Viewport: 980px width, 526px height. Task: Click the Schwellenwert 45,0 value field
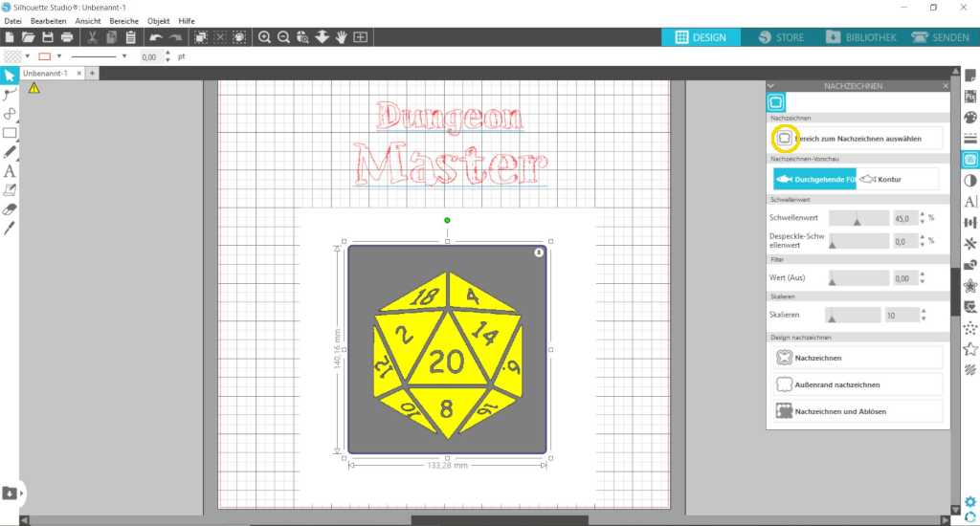click(905, 218)
